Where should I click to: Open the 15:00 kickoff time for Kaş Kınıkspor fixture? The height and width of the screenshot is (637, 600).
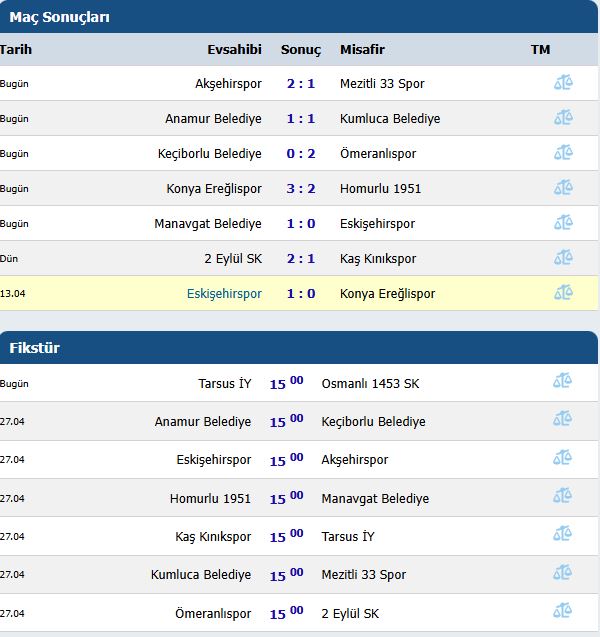click(x=287, y=535)
